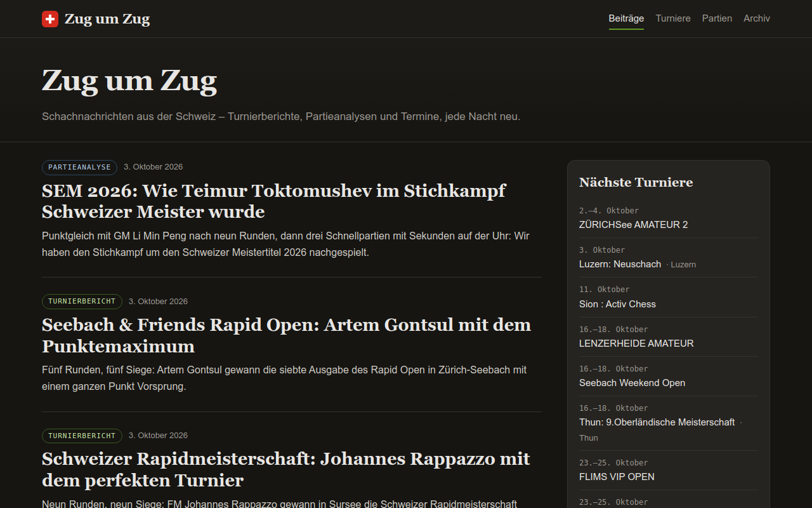Open Seebach & Friends Rapid Open article
Screen dimensions: 812x508
[286, 335]
